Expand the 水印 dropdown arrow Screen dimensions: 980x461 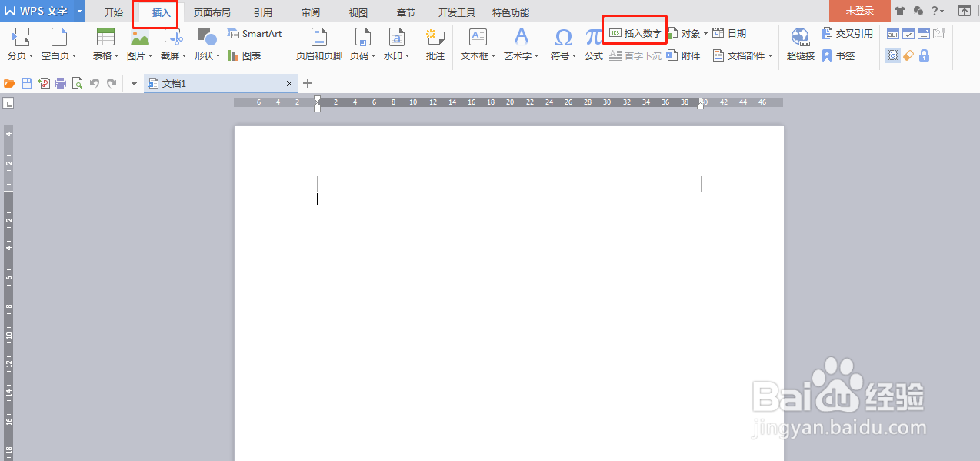(x=408, y=56)
